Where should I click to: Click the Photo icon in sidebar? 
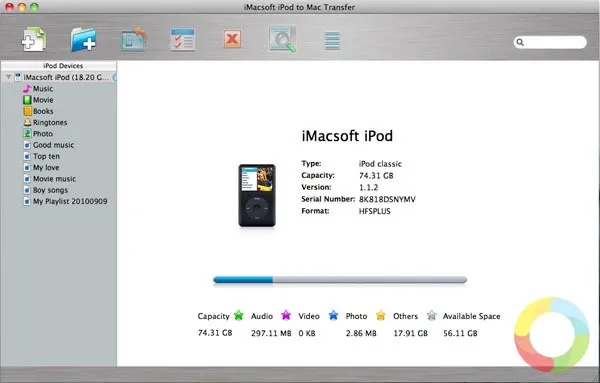point(27,134)
